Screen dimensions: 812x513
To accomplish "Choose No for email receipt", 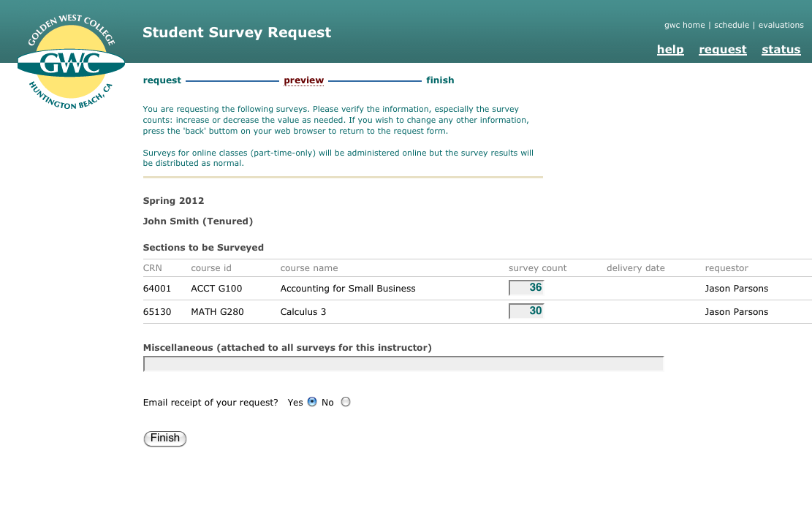I will coord(346,402).
